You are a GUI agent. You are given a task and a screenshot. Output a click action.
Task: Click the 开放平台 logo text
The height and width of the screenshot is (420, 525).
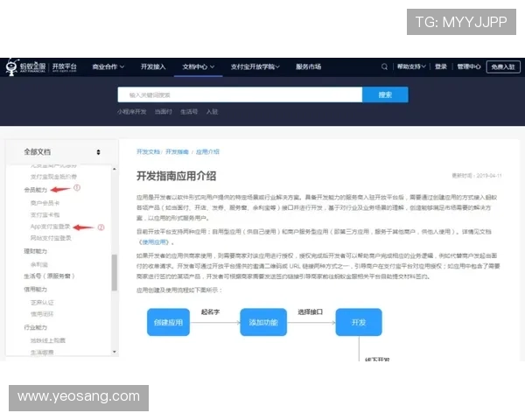click(64, 66)
